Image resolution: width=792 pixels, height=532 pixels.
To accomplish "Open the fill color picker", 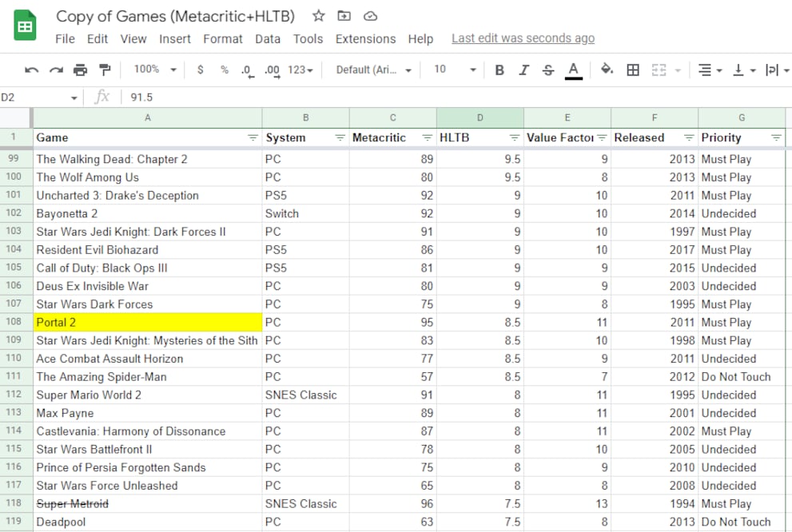I will tap(607, 69).
